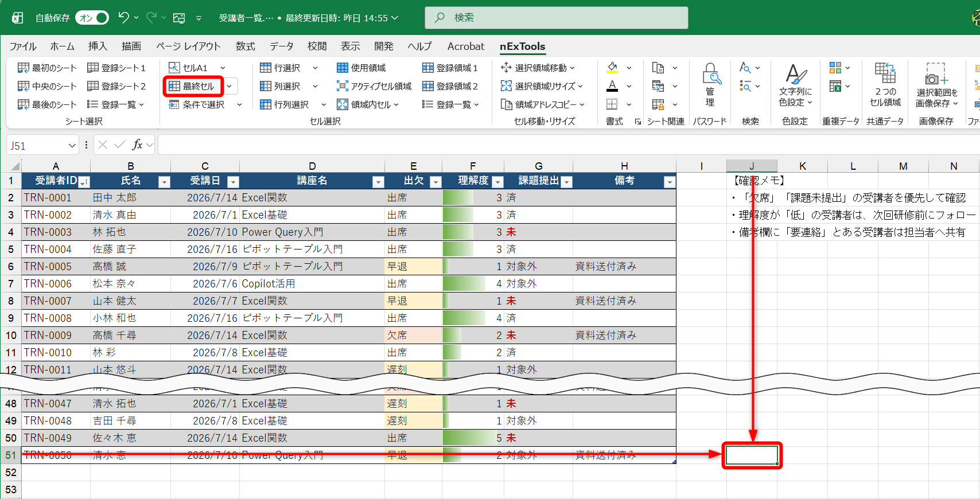The width and height of the screenshot is (980, 499).
Task: Click the 検索 search box
Action: click(x=557, y=18)
